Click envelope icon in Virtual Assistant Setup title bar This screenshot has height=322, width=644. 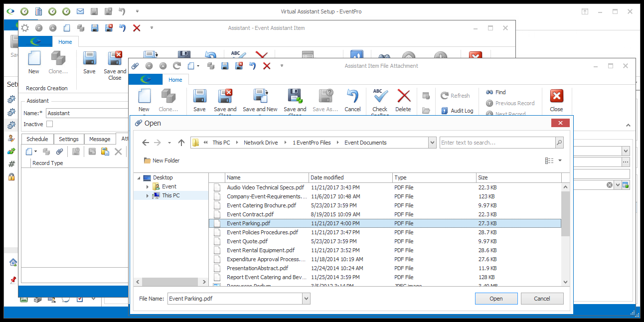click(x=80, y=11)
